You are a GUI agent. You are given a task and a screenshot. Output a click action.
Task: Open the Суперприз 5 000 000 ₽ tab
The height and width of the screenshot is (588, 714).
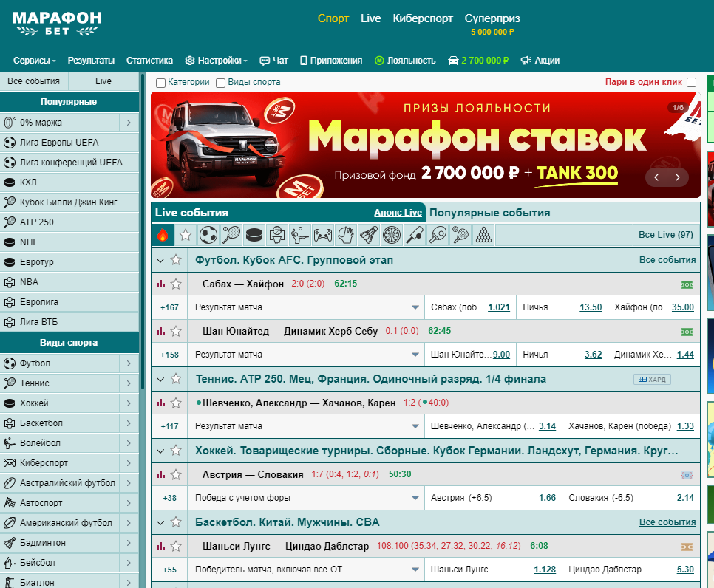(492, 24)
